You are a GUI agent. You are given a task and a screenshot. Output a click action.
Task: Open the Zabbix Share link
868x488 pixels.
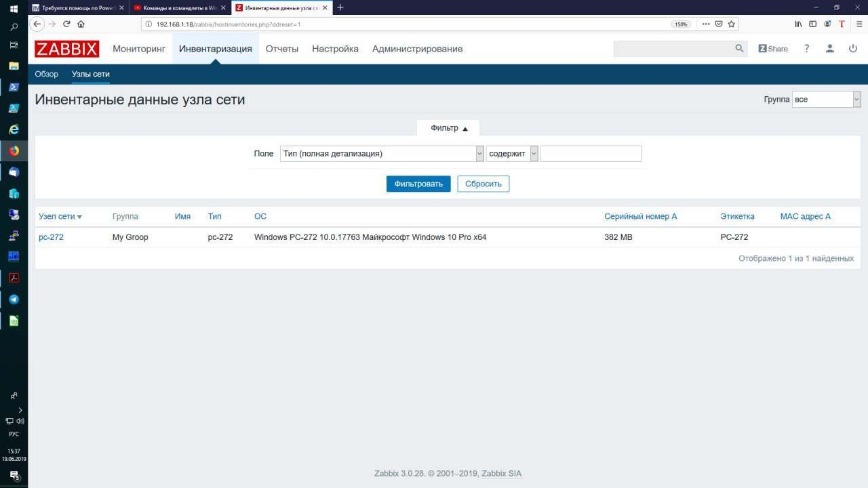pos(773,49)
